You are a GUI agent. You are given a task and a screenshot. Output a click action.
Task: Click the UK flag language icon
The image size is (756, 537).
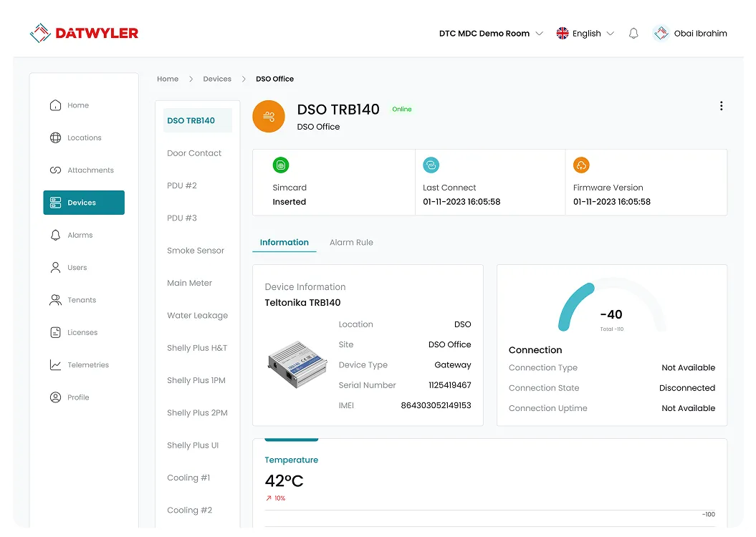[x=563, y=33]
